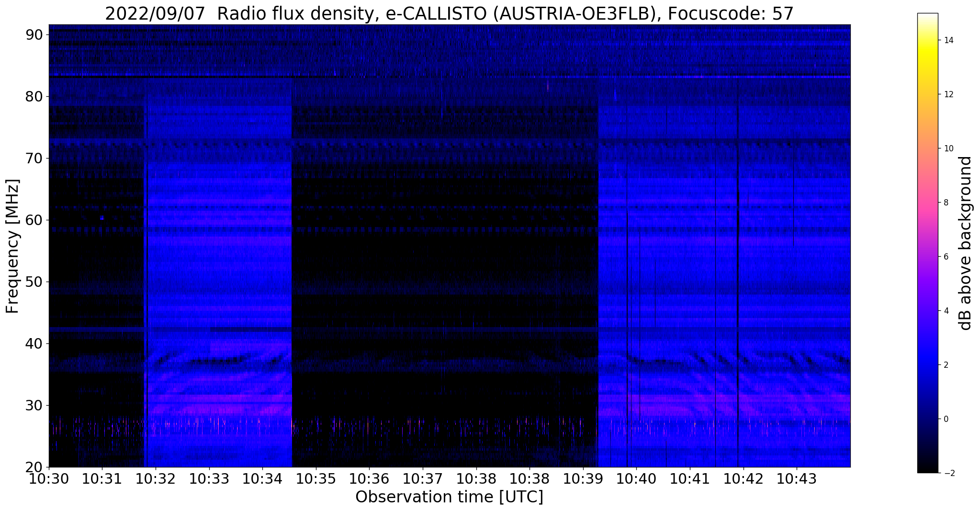The height and width of the screenshot is (511, 980).
Task: Select the 10:41 time tick label
Action: pyautogui.click(x=690, y=478)
